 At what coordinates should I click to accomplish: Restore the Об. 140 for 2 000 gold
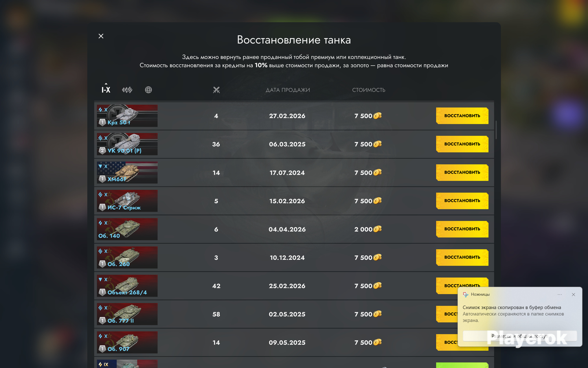462,229
